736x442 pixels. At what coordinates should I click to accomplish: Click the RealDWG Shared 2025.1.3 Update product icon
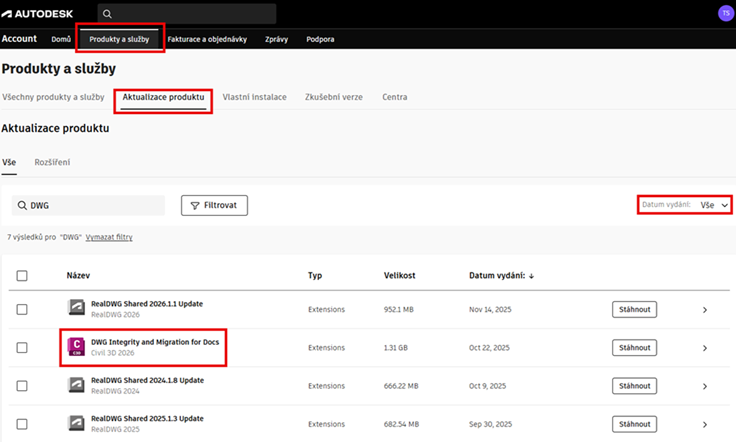pyautogui.click(x=76, y=423)
